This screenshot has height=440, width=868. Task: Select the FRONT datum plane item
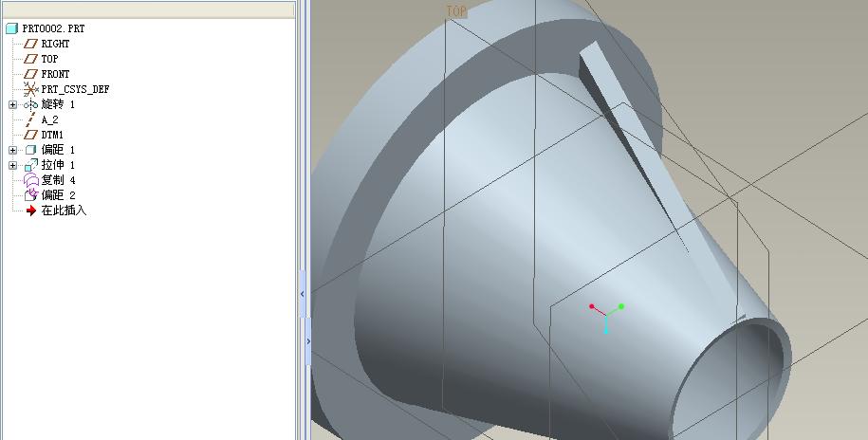tap(55, 74)
